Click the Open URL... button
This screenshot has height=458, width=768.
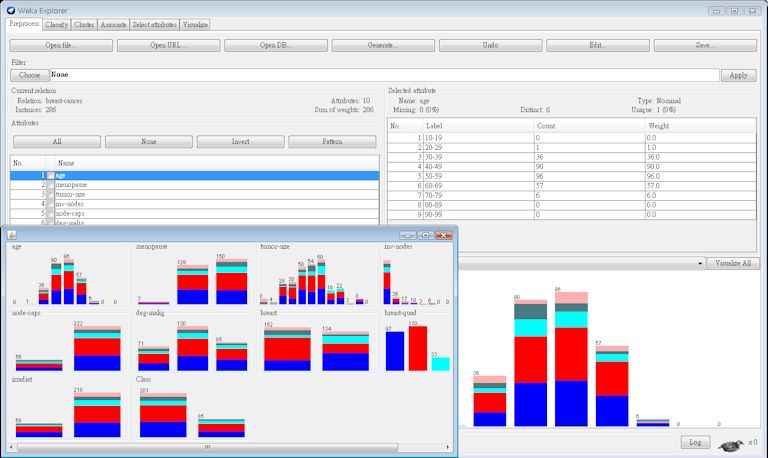point(168,45)
